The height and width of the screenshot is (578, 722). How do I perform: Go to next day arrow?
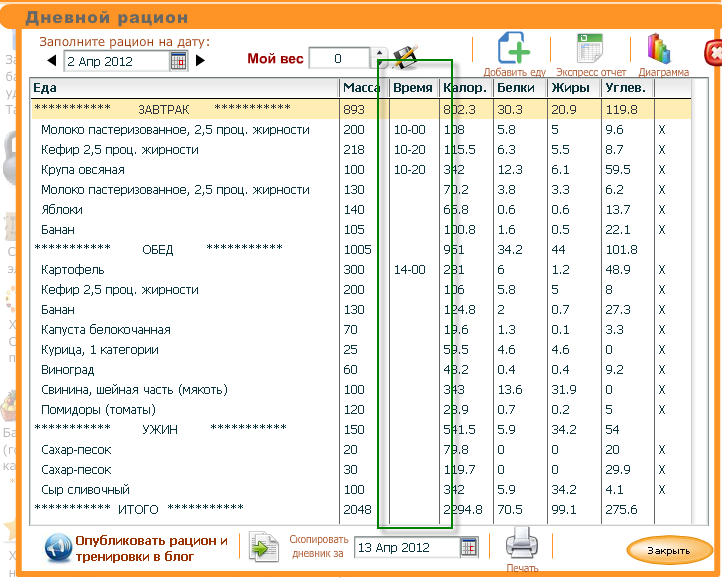coord(200,61)
